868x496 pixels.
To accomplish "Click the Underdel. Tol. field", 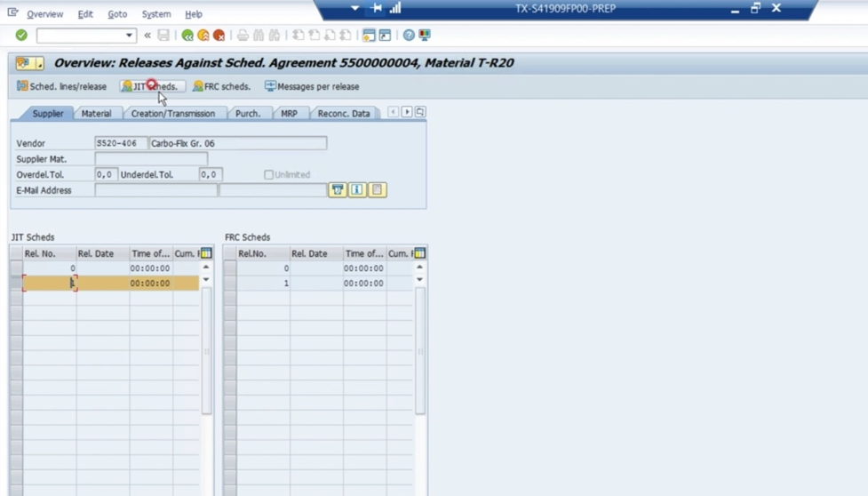I will [x=211, y=174].
